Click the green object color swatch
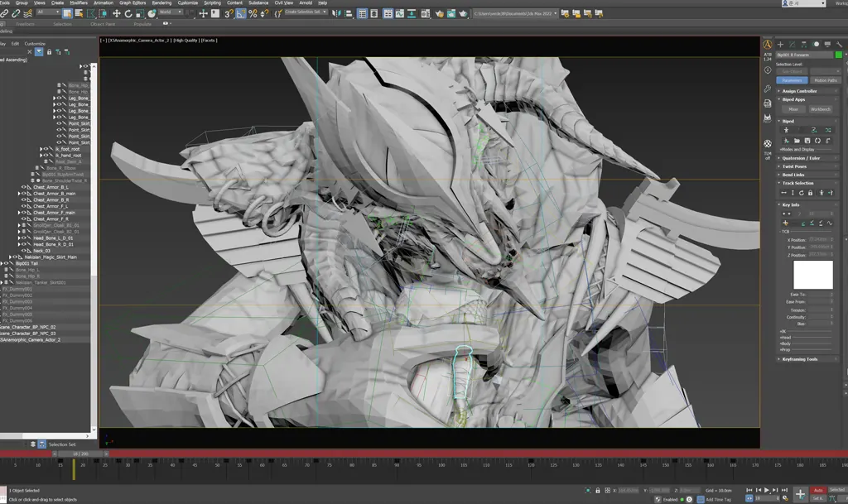848x504 pixels. pyautogui.click(x=839, y=55)
